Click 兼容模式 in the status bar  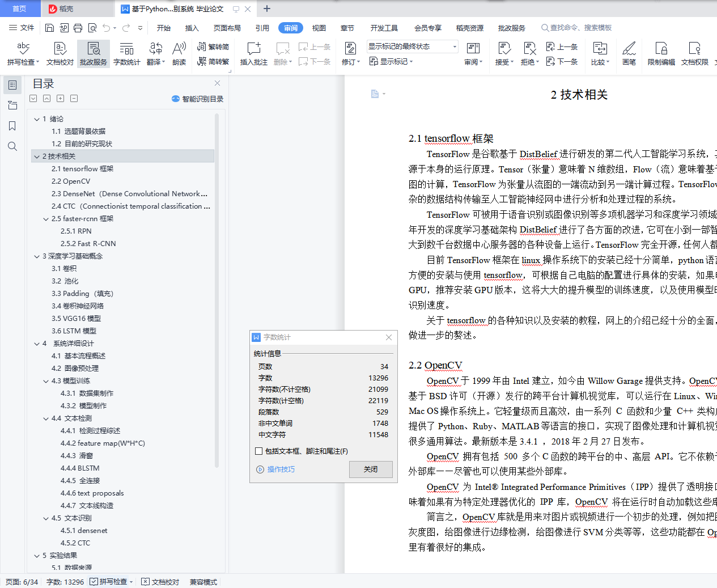click(x=203, y=582)
